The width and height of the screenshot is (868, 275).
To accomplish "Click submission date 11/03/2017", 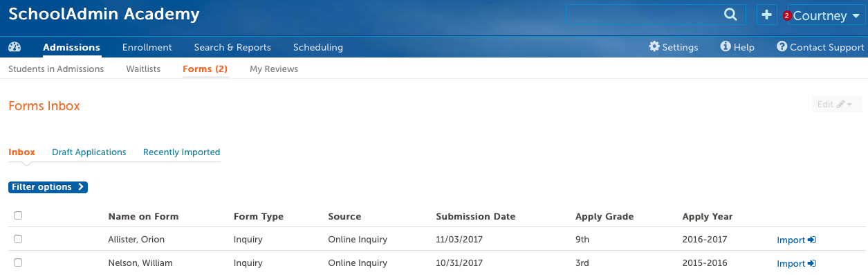I will point(459,240).
